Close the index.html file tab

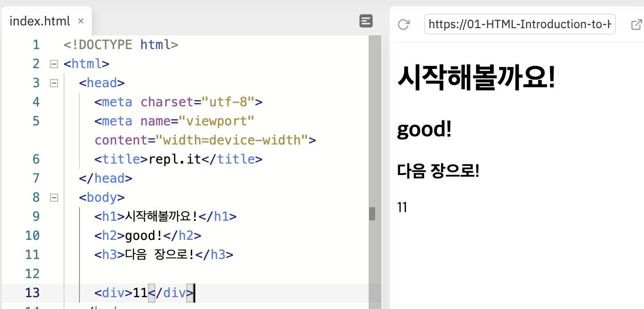[x=80, y=21]
